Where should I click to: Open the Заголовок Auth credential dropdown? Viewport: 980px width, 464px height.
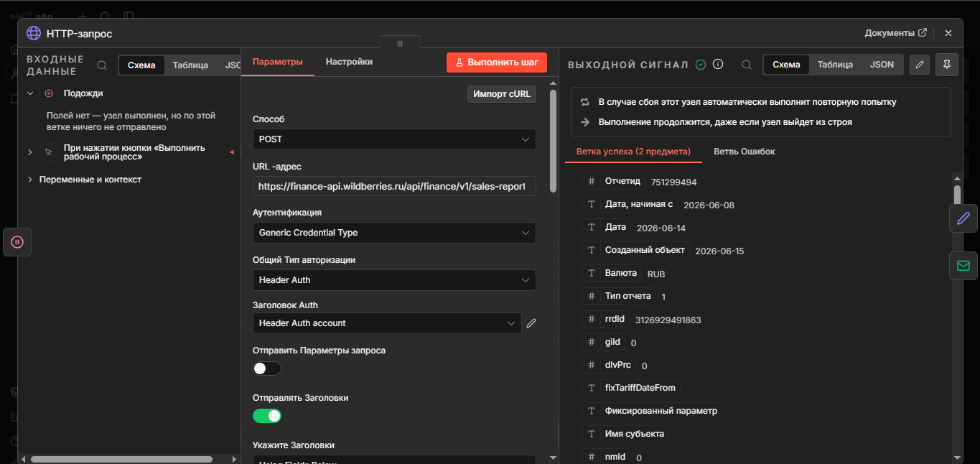387,323
